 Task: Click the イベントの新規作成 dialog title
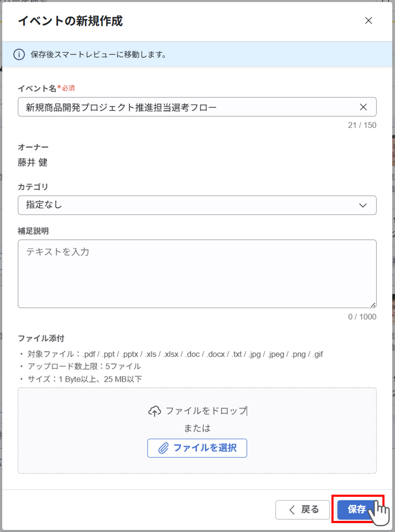(x=70, y=21)
